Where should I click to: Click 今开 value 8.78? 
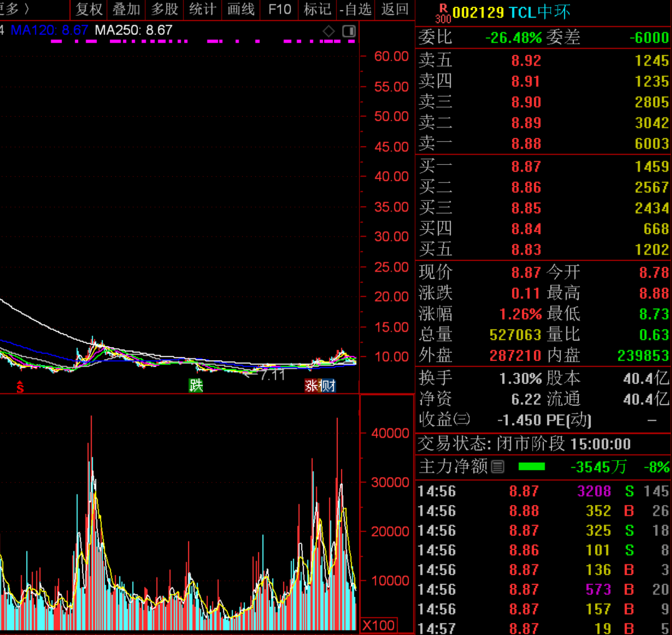point(654,272)
